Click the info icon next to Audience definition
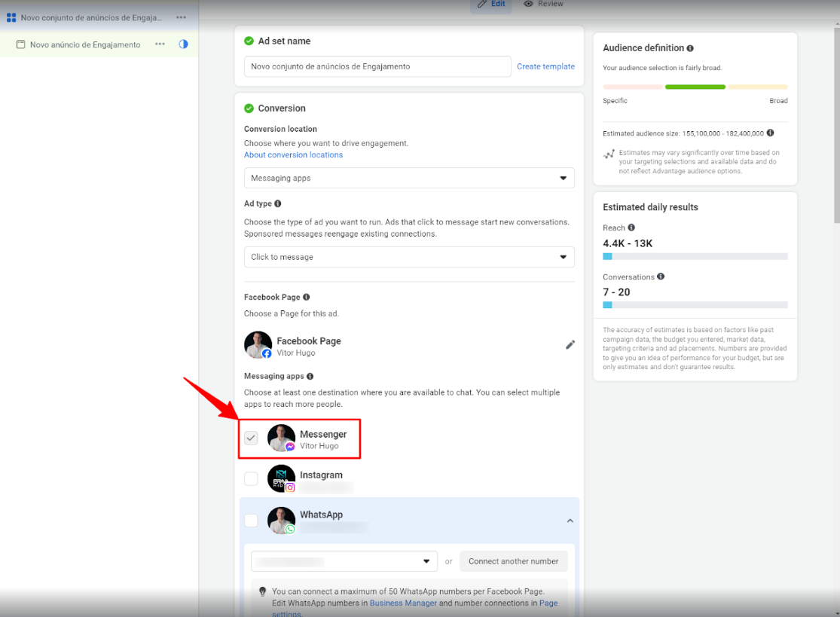840x617 pixels. (x=690, y=48)
